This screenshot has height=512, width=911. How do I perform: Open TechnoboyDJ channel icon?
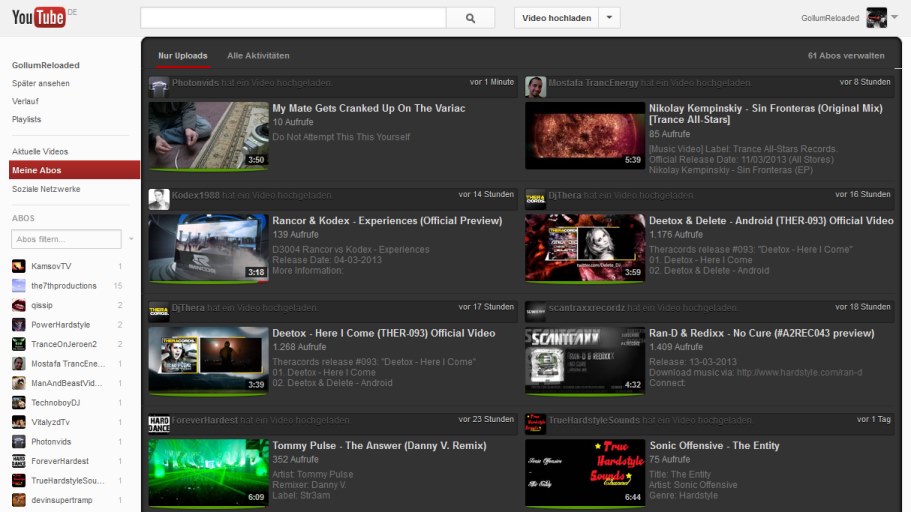click(x=19, y=403)
